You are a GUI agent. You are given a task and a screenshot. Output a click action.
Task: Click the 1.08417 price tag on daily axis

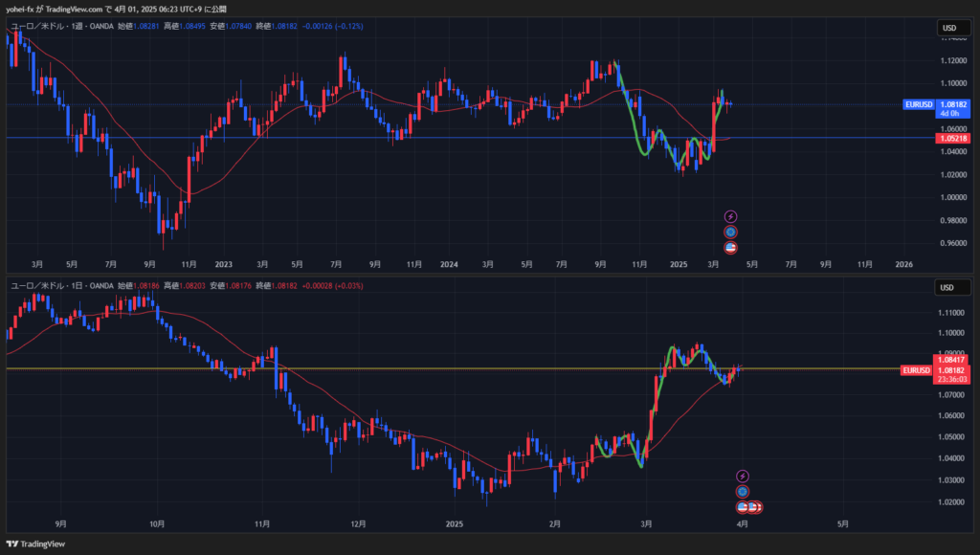[x=953, y=360]
